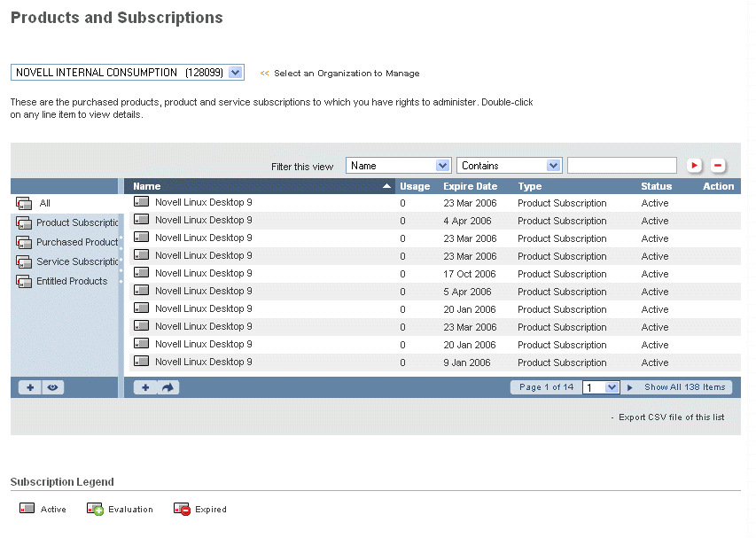756x538 pixels.
Task: Click the eye icon in the left panel footer
Action: (52, 387)
